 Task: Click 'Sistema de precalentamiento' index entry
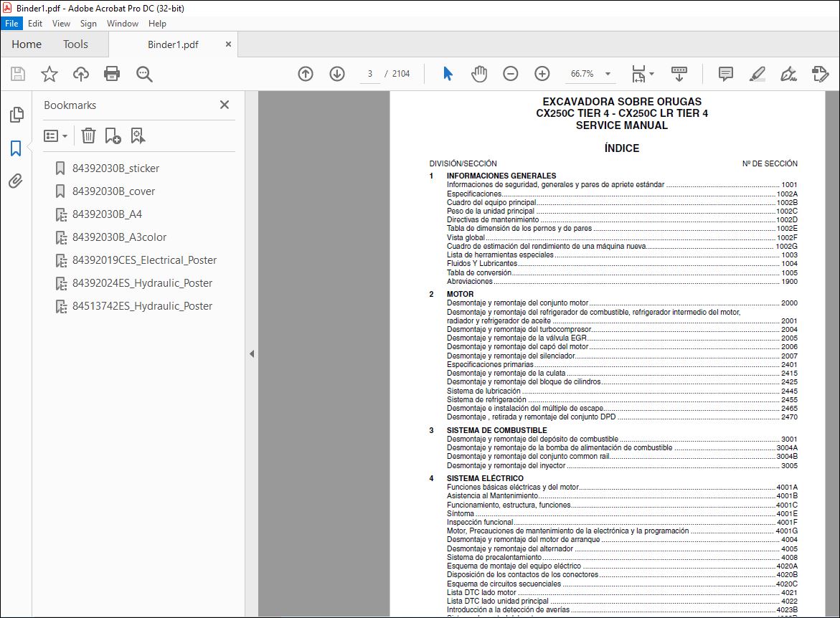622,558
